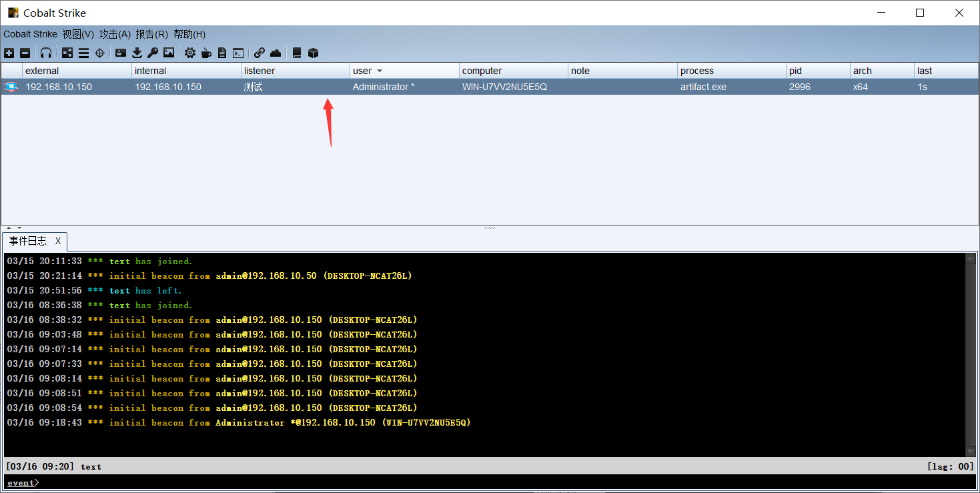Sort sessions by arch column header

click(x=883, y=71)
